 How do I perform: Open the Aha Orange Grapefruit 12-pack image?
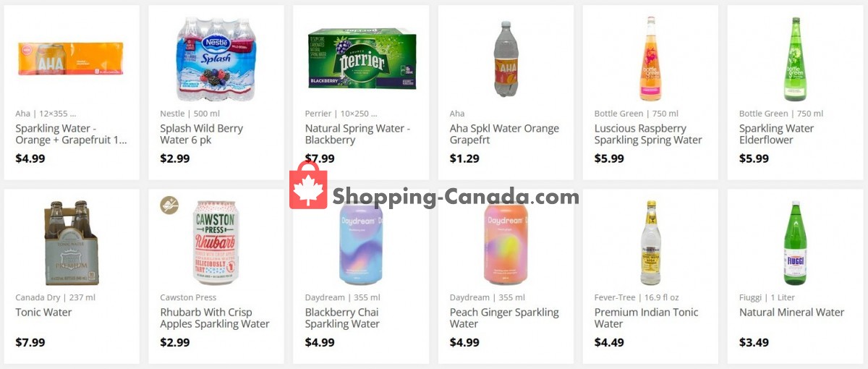point(72,59)
